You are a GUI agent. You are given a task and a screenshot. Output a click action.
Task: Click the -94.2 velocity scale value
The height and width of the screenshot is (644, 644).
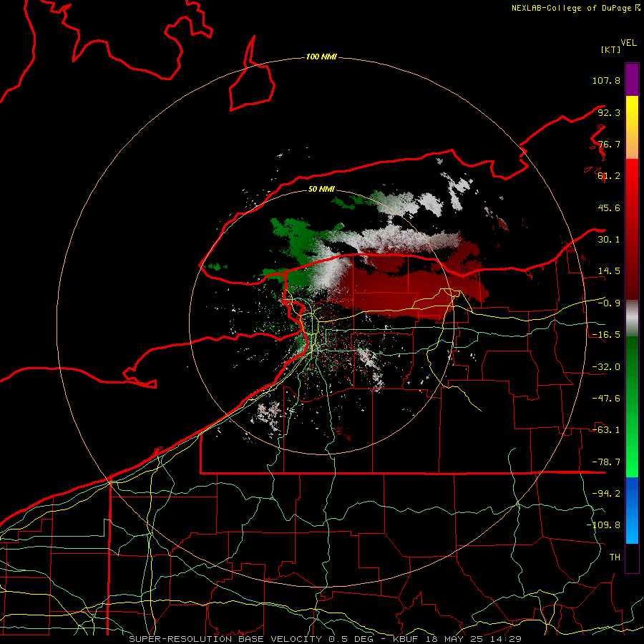(x=606, y=494)
